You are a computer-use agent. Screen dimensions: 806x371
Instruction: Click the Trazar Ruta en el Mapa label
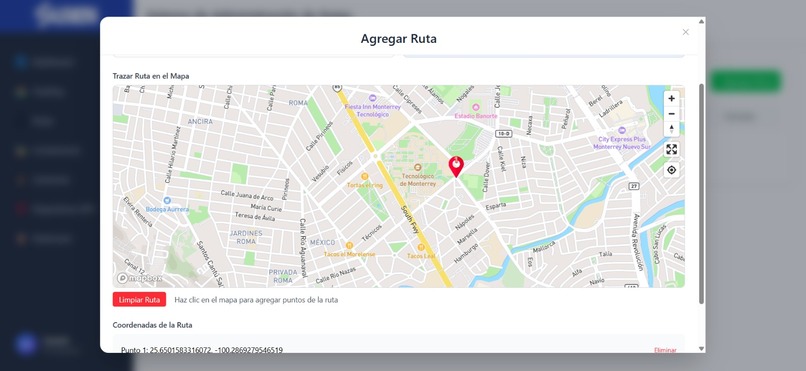click(x=151, y=76)
